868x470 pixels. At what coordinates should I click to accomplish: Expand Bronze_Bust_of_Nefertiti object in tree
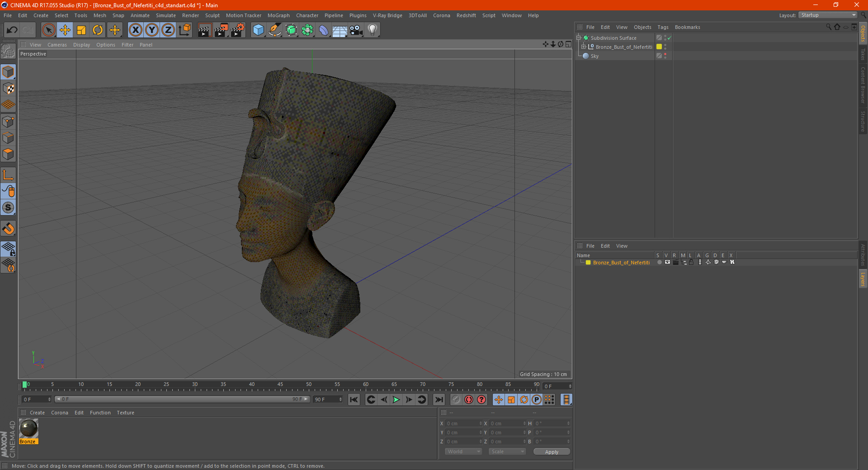584,47
